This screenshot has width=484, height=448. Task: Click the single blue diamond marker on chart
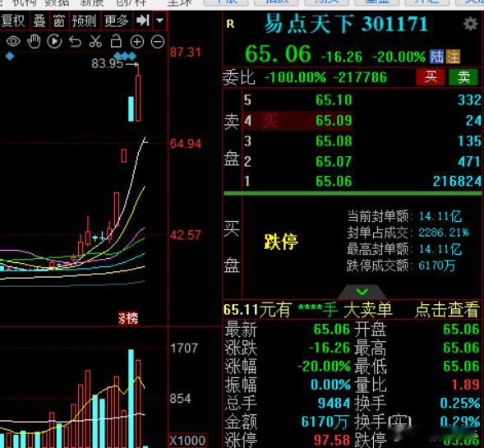10,56
